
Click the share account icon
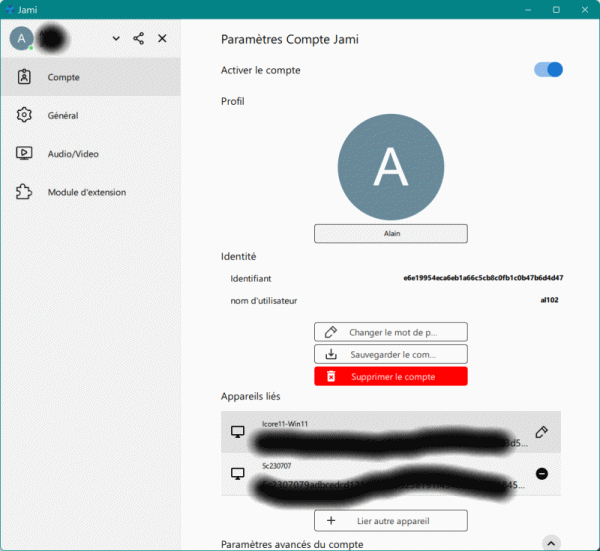click(x=139, y=39)
